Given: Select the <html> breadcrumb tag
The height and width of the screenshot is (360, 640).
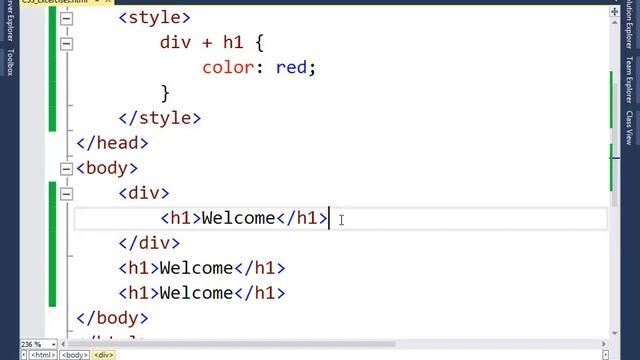Looking at the screenshot, I should [43, 355].
